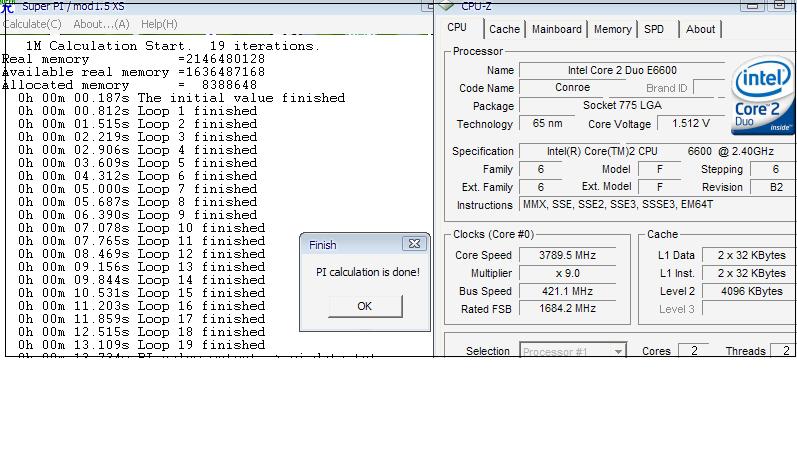Viewport: 797px width, 450px height.
Task: Switch to the SPD tab in CPU-Z
Action: pos(654,29)
